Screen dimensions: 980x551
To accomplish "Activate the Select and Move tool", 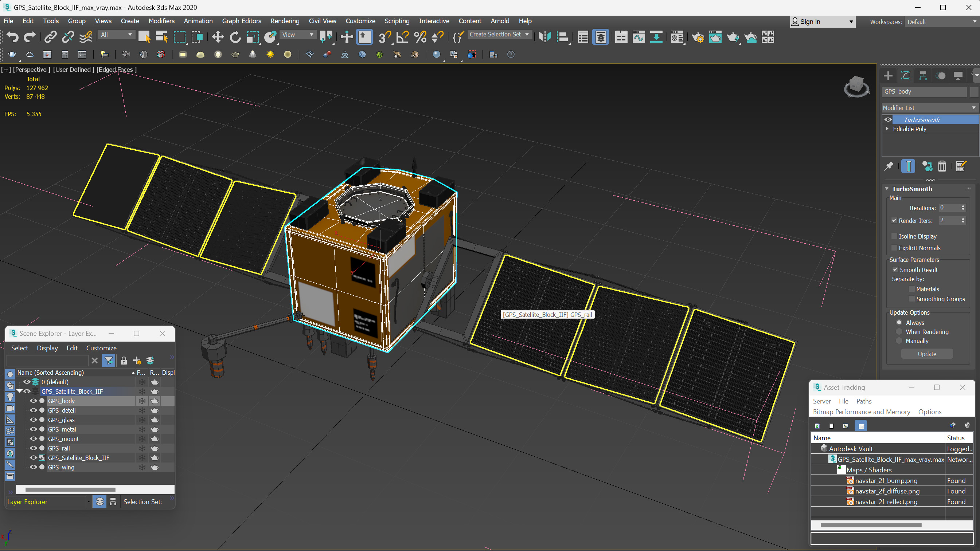I will pos(218,37).
